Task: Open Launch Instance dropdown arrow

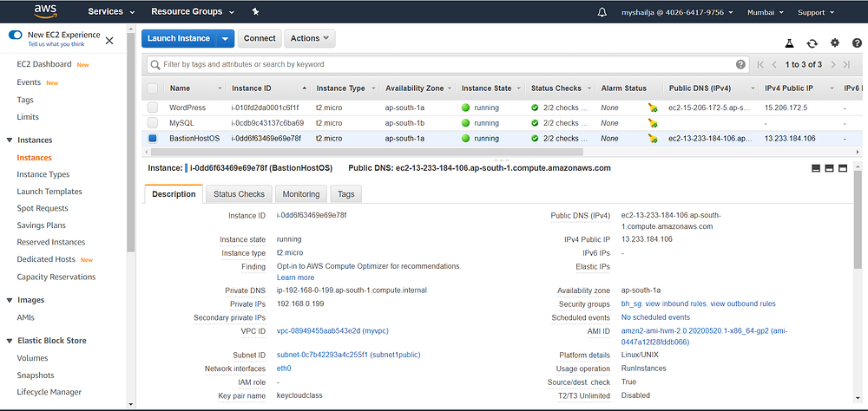Action: pos(225,39)
